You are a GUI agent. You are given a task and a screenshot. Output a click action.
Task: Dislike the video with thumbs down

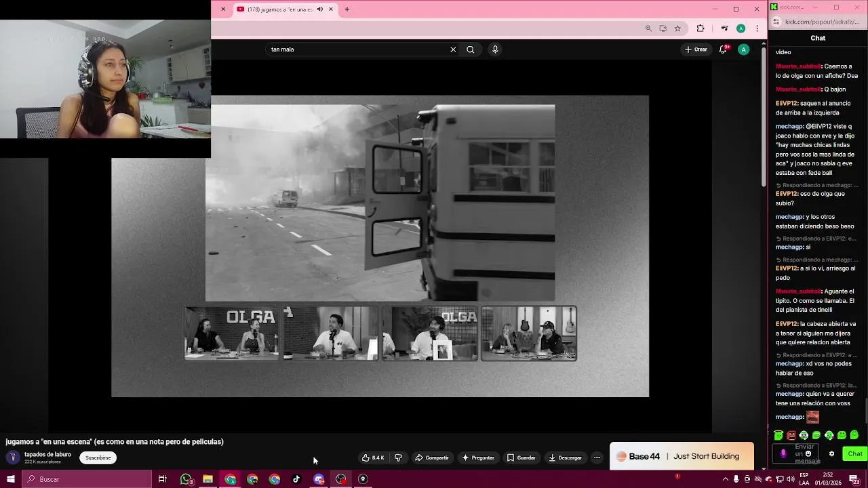398,457
